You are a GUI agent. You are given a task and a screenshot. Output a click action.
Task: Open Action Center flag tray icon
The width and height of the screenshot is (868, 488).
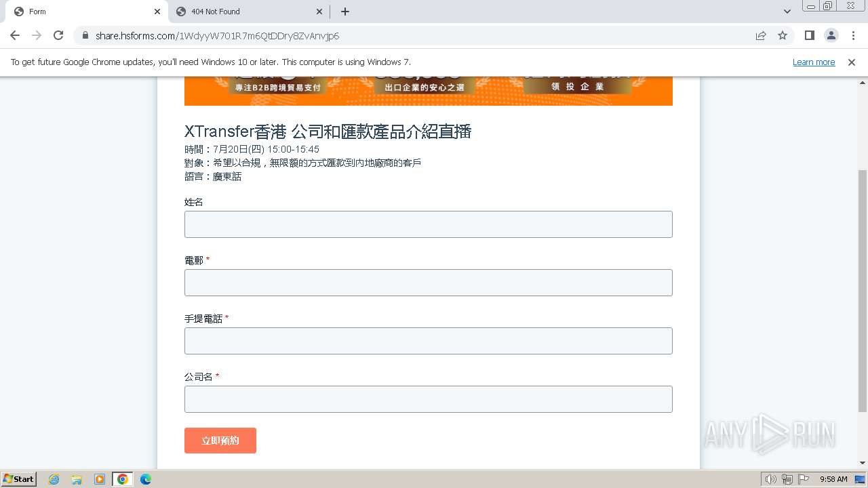pyautogui.click(x=804, y=479)
